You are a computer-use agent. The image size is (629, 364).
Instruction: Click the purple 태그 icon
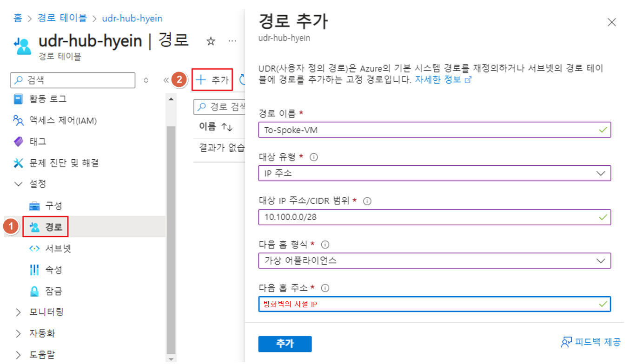pyautogui.click(x=19, y=142)
